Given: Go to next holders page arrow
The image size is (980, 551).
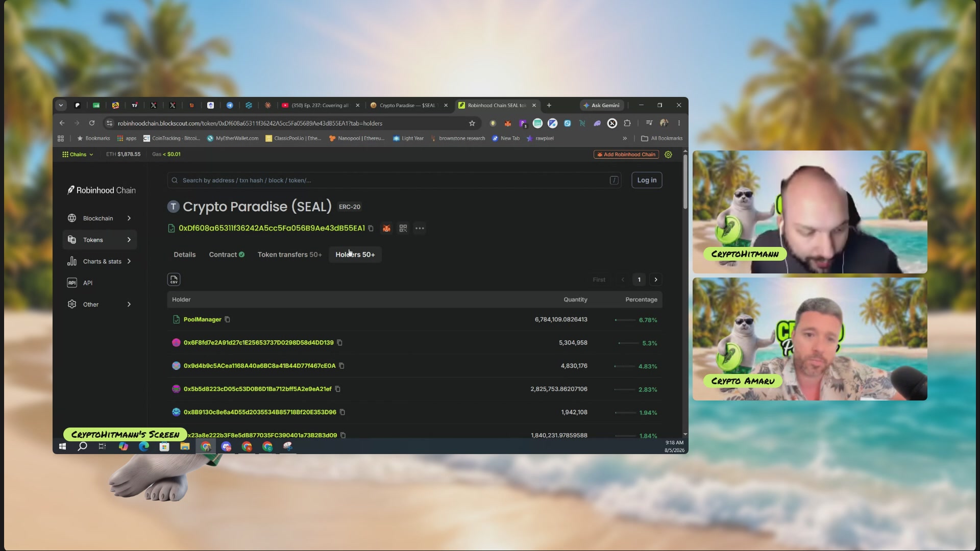Looking at the screenshot, I should tap(656, 280).
